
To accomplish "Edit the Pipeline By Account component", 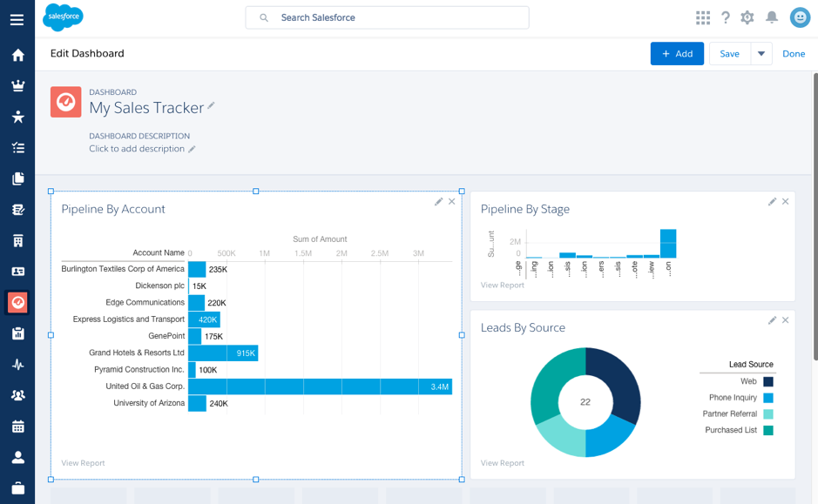I will point(439,202).
